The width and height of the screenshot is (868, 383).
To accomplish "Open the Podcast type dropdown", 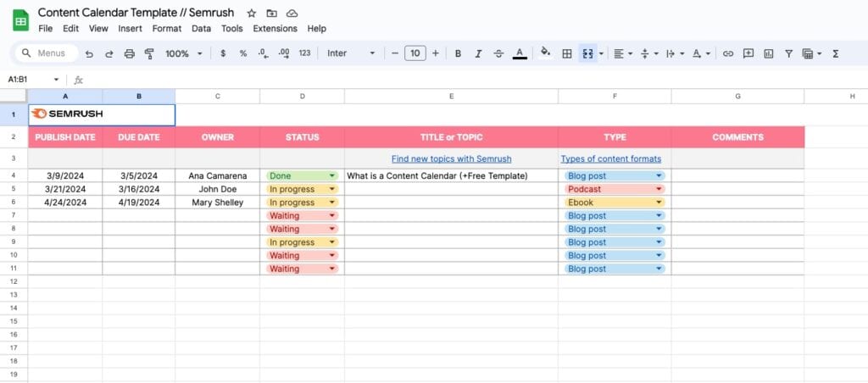I will (615, 189).
